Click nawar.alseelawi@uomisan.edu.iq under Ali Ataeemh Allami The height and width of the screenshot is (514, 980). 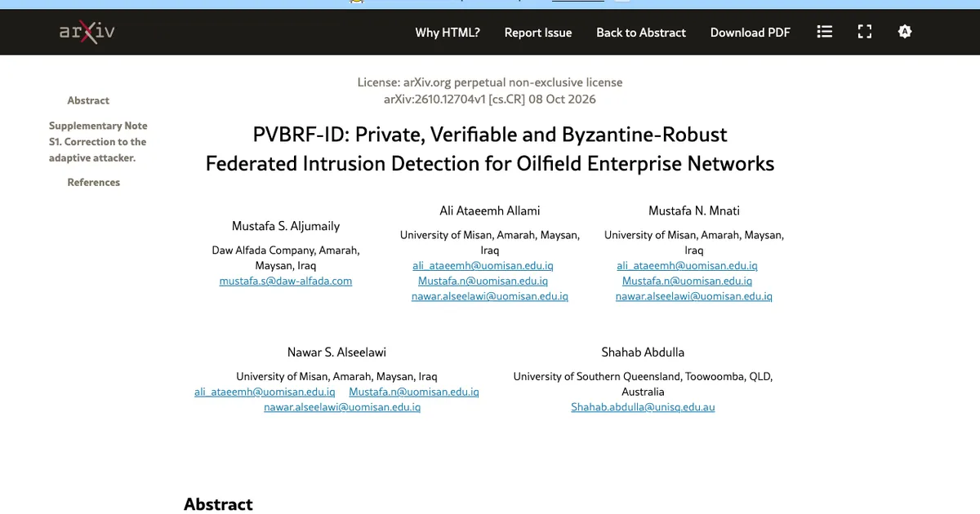point(490,296)
